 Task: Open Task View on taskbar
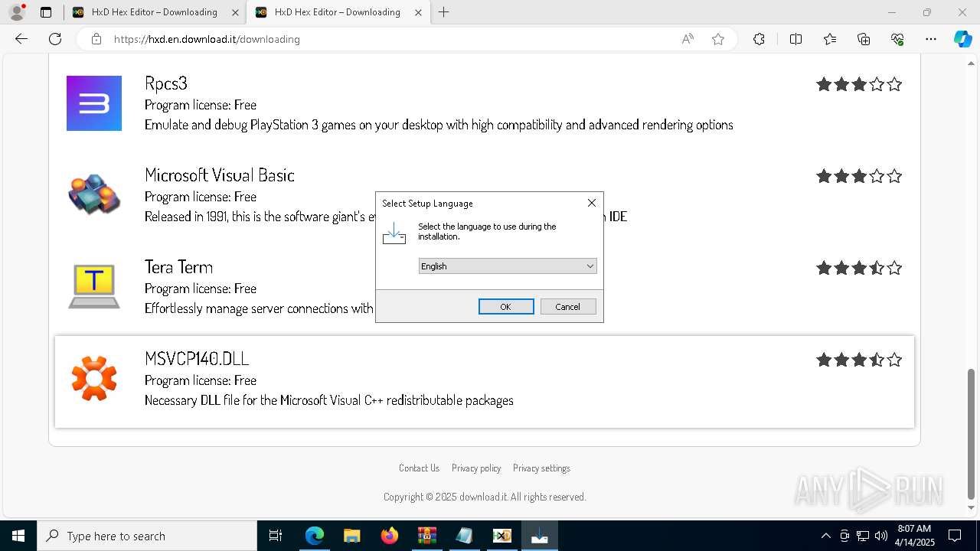pos(276,536)
